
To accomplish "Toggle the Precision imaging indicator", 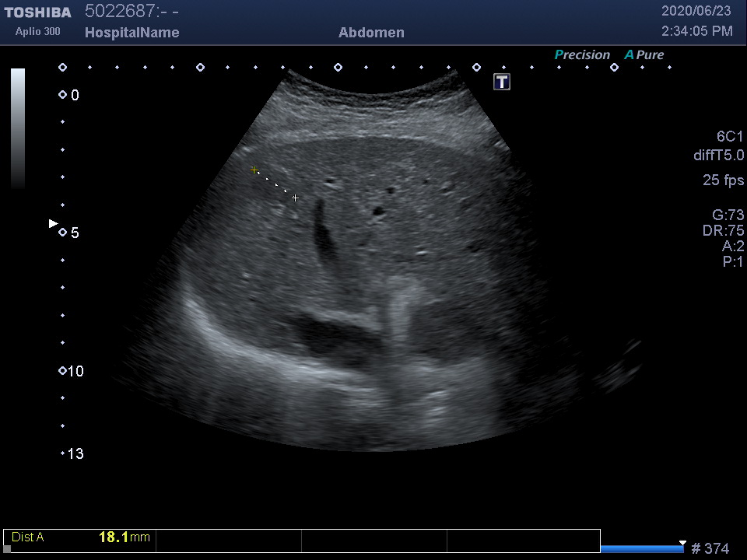I will point(582,55).
